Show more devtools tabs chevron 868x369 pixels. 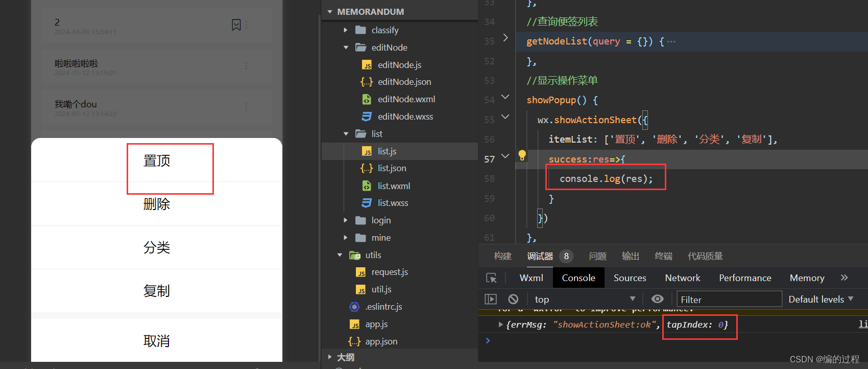(x=844, y=278)
